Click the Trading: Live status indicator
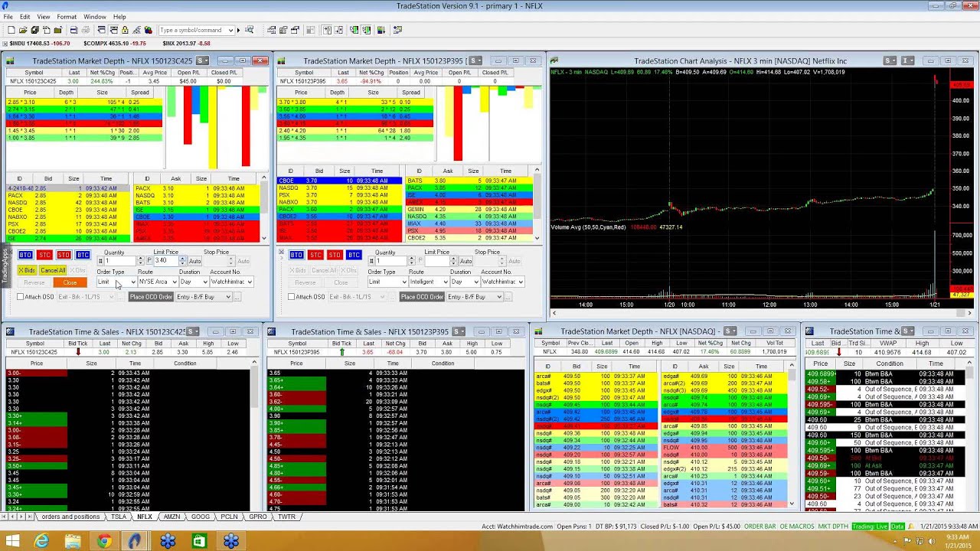The width and height of the screenshot is (980, 551). 870,527
